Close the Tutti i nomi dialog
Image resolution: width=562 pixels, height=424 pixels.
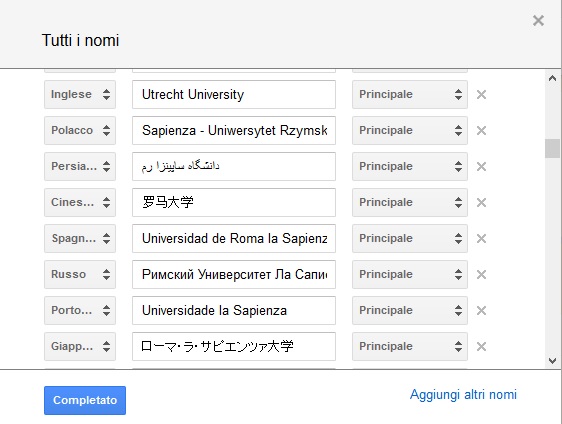[x=538, y=20]
